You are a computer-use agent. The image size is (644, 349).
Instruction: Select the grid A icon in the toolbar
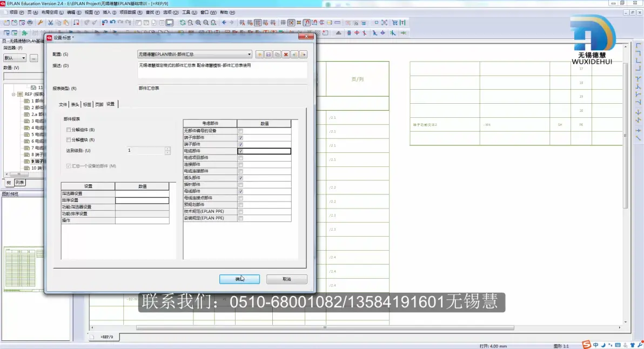242,23
